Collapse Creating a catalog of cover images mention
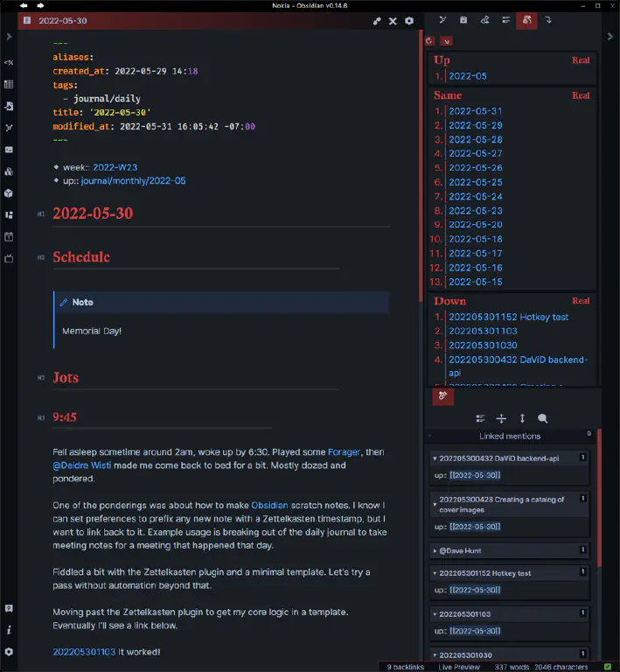 435,504
